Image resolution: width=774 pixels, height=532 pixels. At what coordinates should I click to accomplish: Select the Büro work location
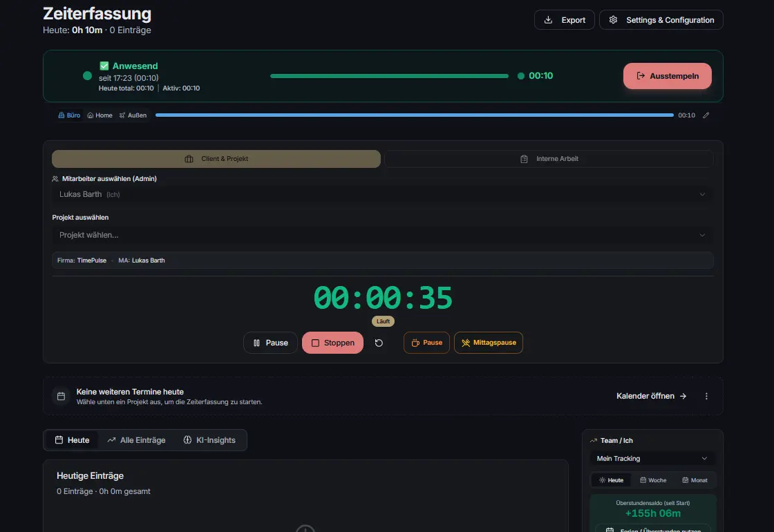point(69,115)
